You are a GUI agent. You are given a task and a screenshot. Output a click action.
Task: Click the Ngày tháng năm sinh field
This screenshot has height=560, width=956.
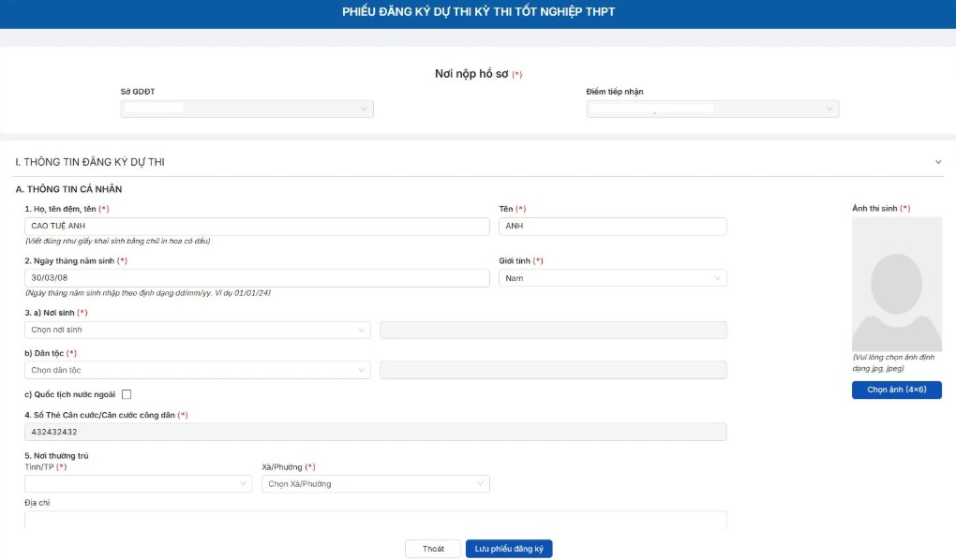(257, 278)
